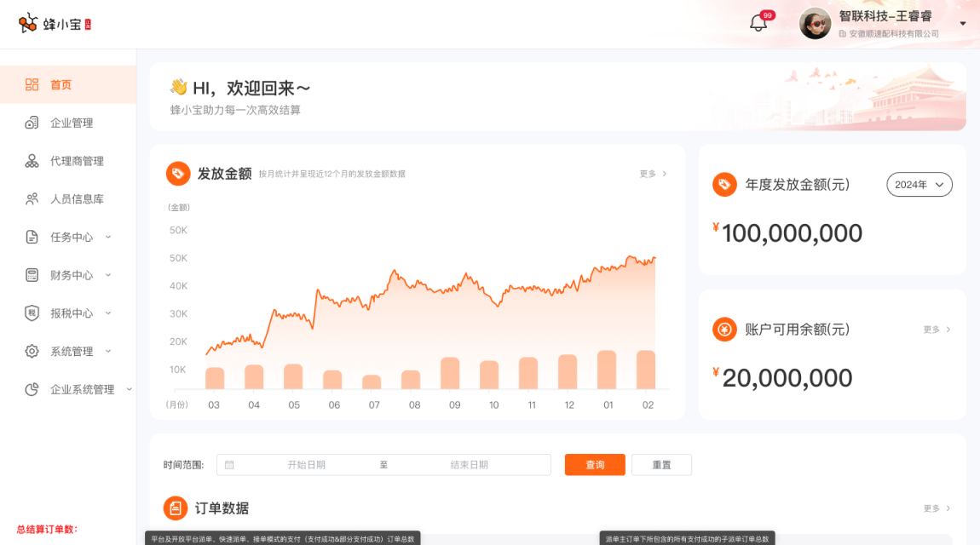Click the 蜂小宝 logo

[x=55, y=24]
